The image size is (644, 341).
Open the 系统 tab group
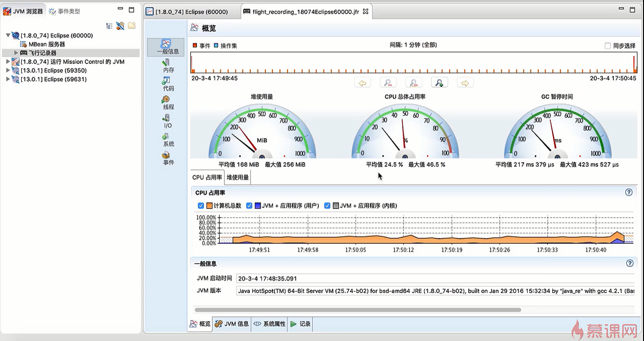coord(168,140)
